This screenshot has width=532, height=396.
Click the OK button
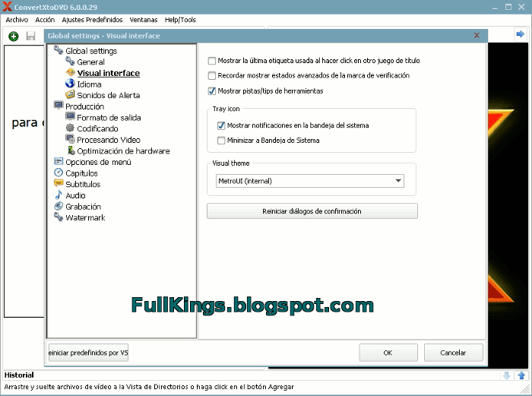tap(388, 353)
